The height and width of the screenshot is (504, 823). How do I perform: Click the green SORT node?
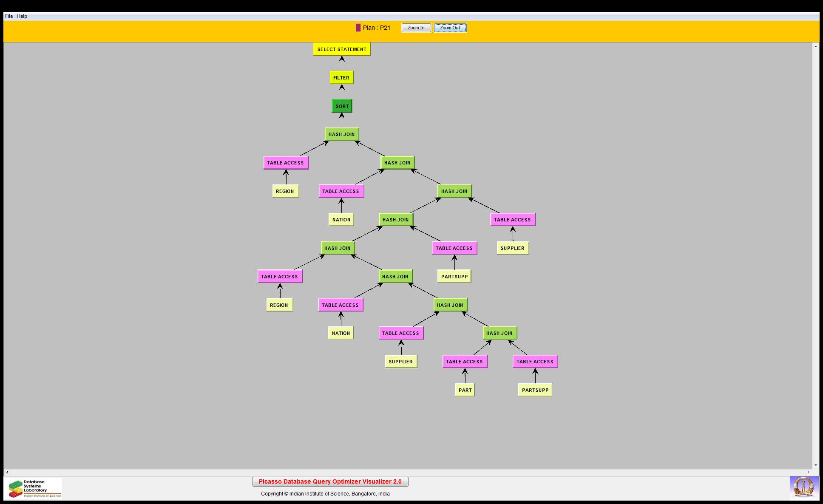[x=342, y=106]
